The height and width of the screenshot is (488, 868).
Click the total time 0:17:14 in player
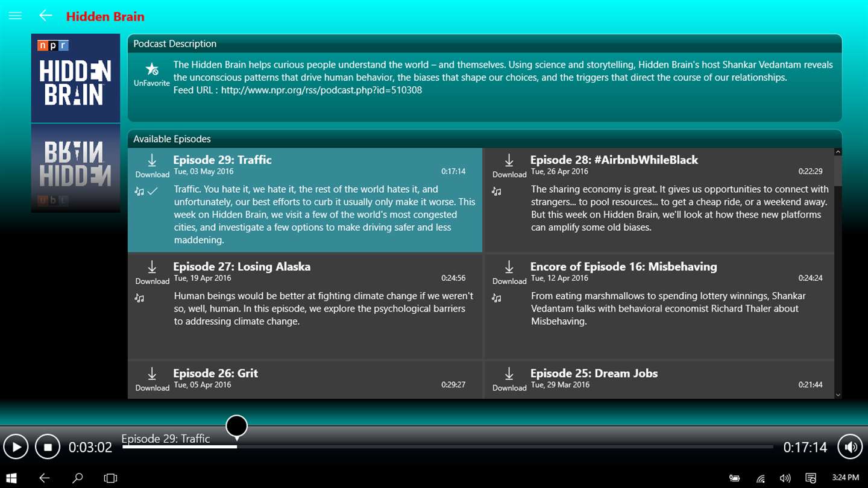(x=805, y=448)
